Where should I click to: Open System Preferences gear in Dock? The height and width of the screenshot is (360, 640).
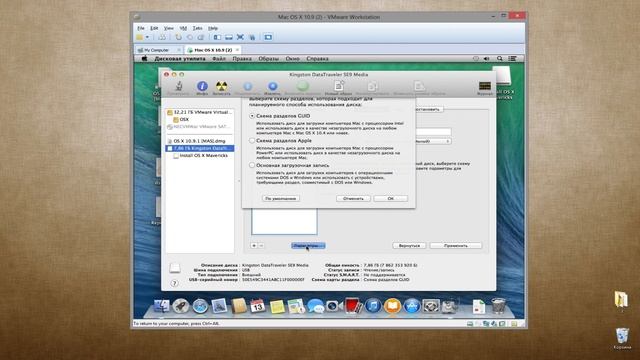coord(431,306)
